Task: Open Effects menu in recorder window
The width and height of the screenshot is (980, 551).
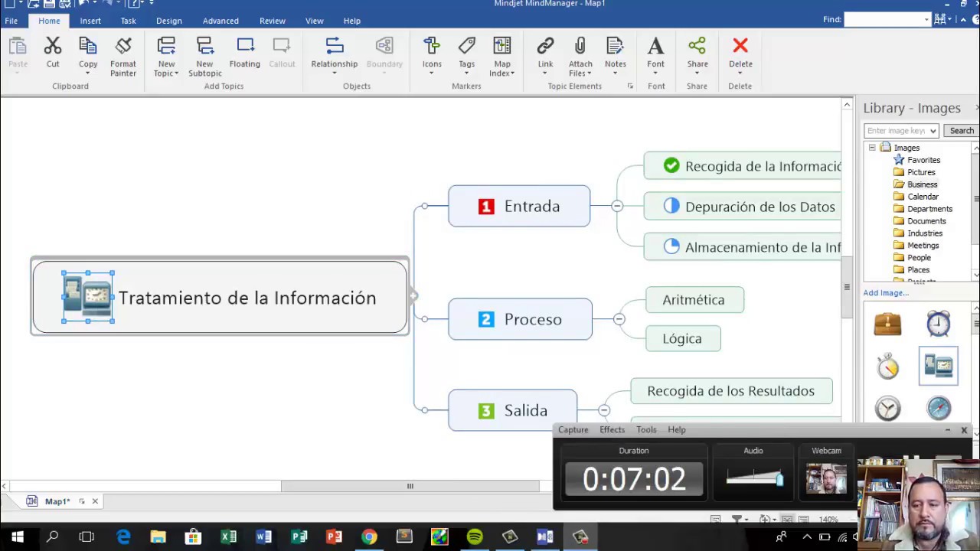Action: coord(612,429)
